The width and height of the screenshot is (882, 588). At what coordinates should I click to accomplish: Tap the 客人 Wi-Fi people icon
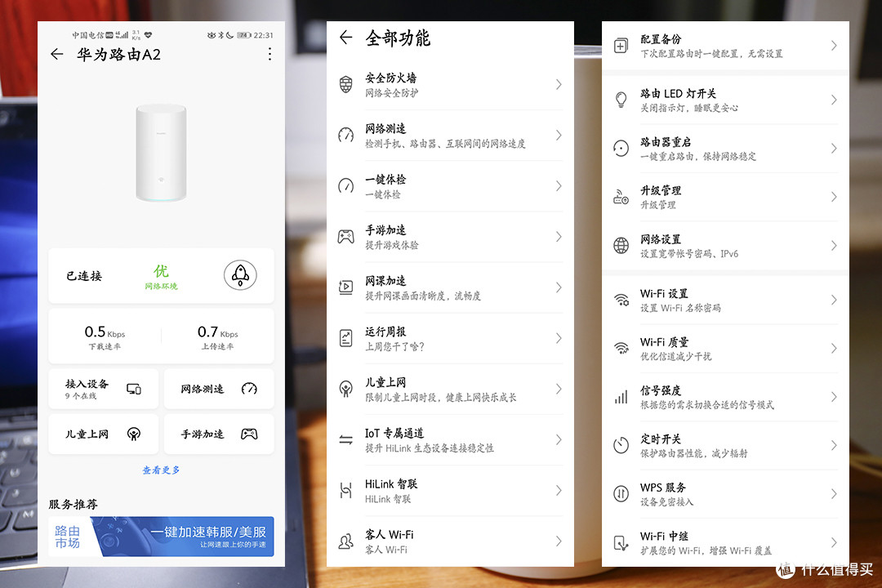click(x=346, y=541)
